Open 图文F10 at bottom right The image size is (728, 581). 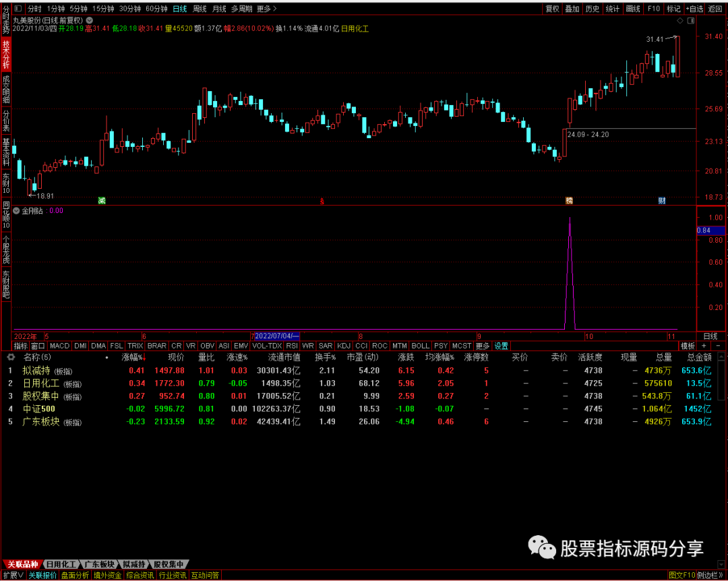(x=681, y=576)
